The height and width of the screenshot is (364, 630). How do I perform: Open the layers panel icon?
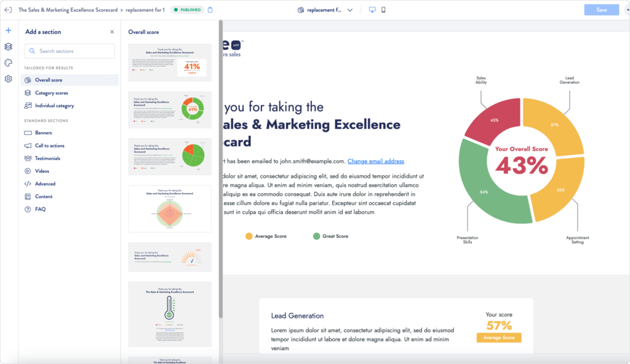9,47
